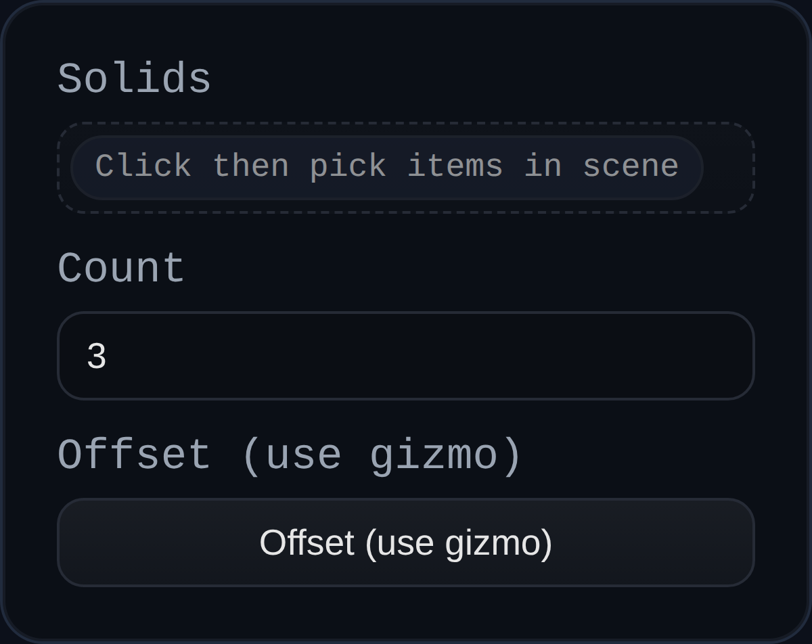Click the 'Offset (use gizmo)' heading
The height and width of the screenshot is (644, 812).
291,453
